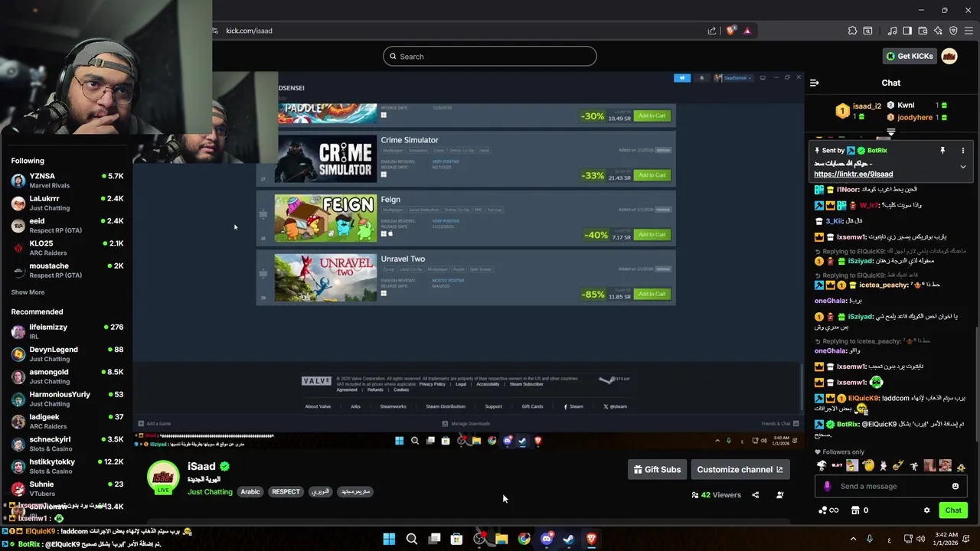The image size is (980, 551).
Task: Click Steam notifications bell icon
Action: [x=701, y=78]
